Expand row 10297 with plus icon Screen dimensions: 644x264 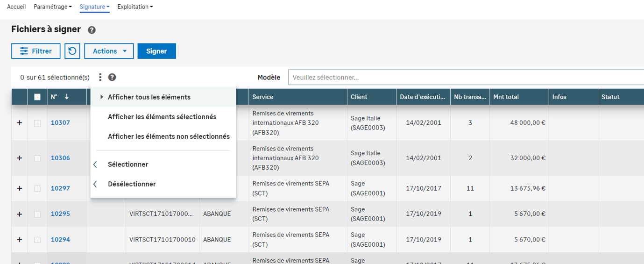click(20, 188)
